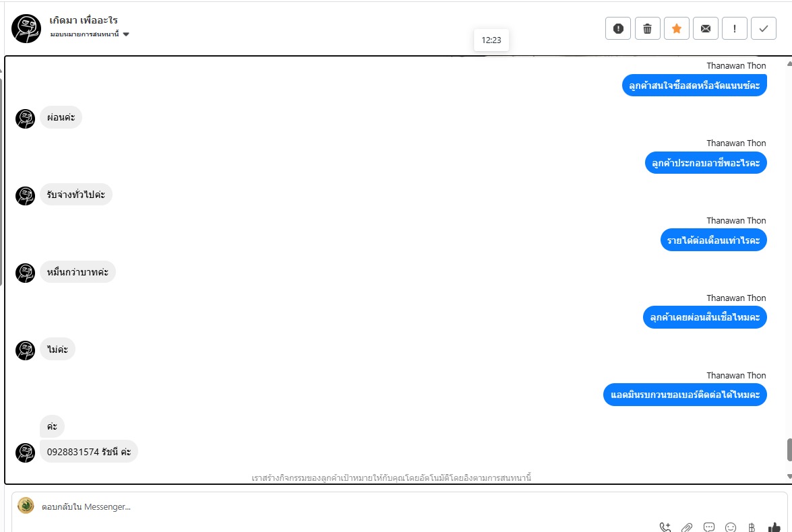Click the baht payment request icon

click(752, 527)
